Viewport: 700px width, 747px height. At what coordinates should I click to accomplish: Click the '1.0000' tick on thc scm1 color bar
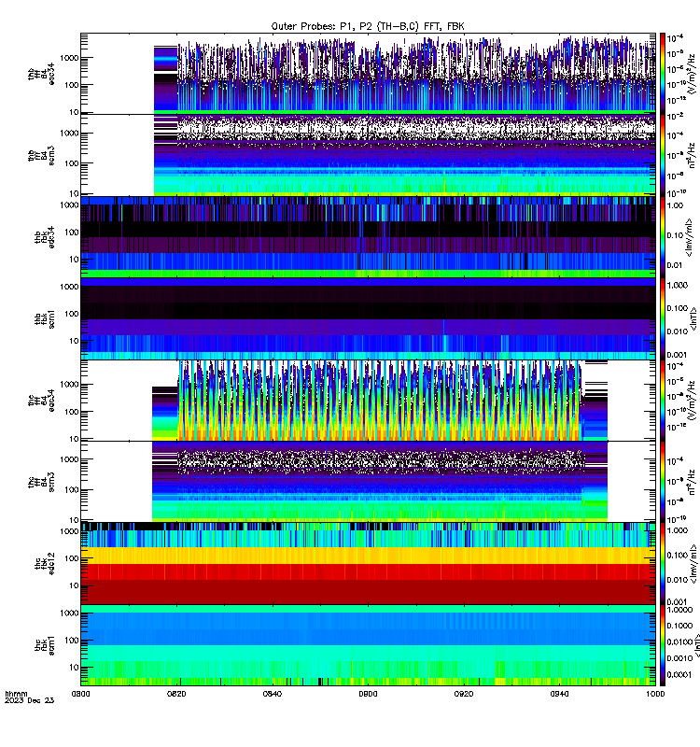679,610
